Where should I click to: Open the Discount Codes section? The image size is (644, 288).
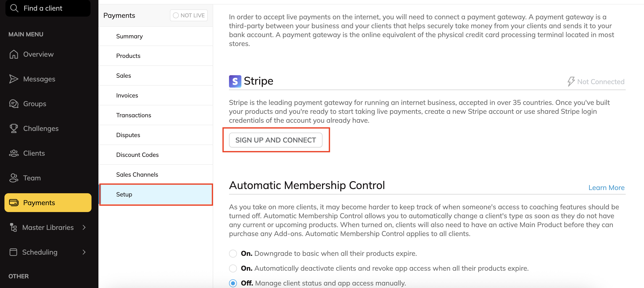tap(137, 155)
